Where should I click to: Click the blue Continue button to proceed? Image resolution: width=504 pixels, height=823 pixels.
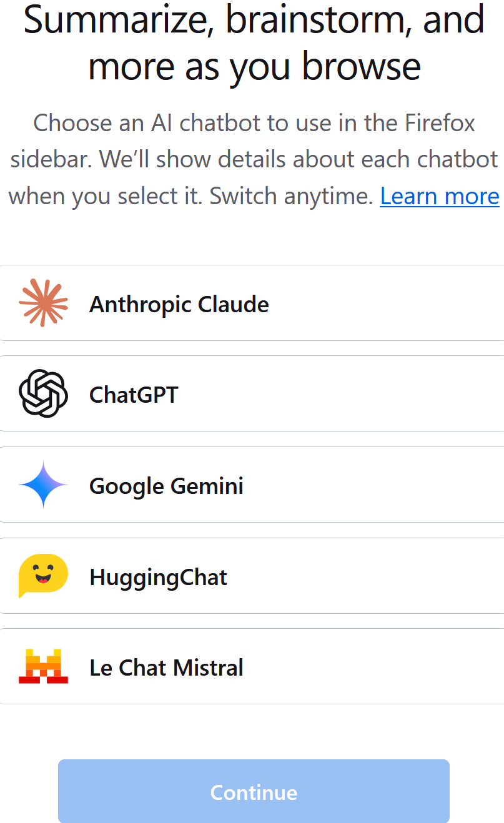(x=253, y=791)
